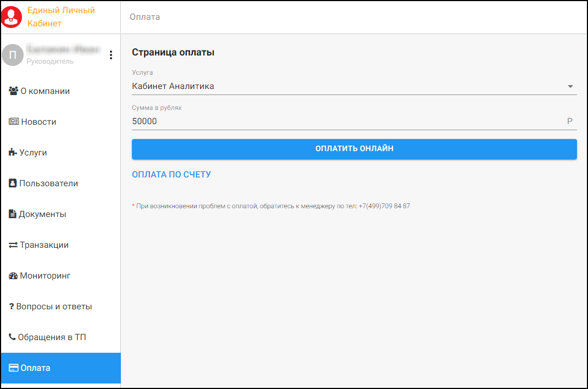
Task: Click the newspaper icon beside Новости
Action: (14, 122)
